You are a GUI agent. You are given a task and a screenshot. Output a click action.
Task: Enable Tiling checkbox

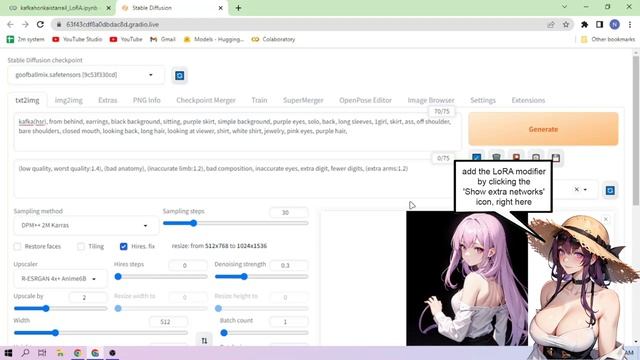pyautogui.click(x=81, y=247)
